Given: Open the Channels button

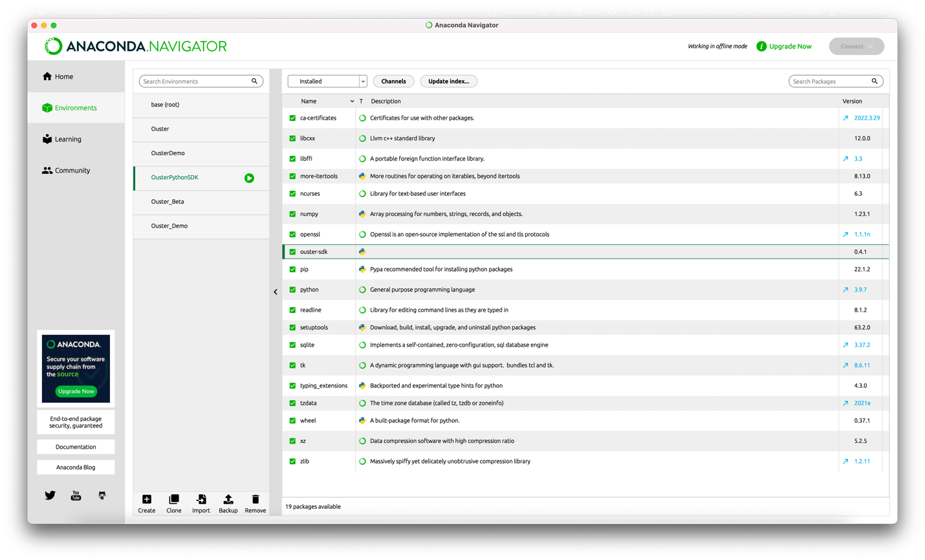Looking at the screenshot, I should [x=393, y=81].
